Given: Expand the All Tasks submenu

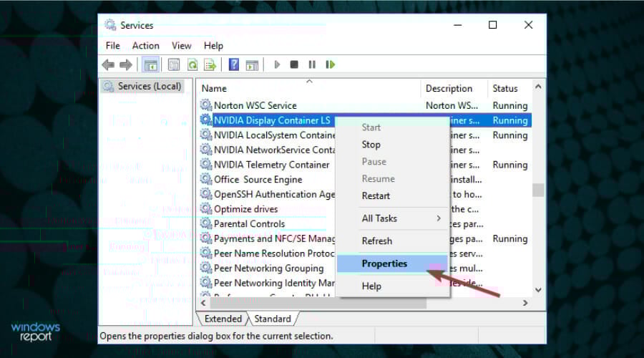Looking at the screenshot, I should 393,218.
